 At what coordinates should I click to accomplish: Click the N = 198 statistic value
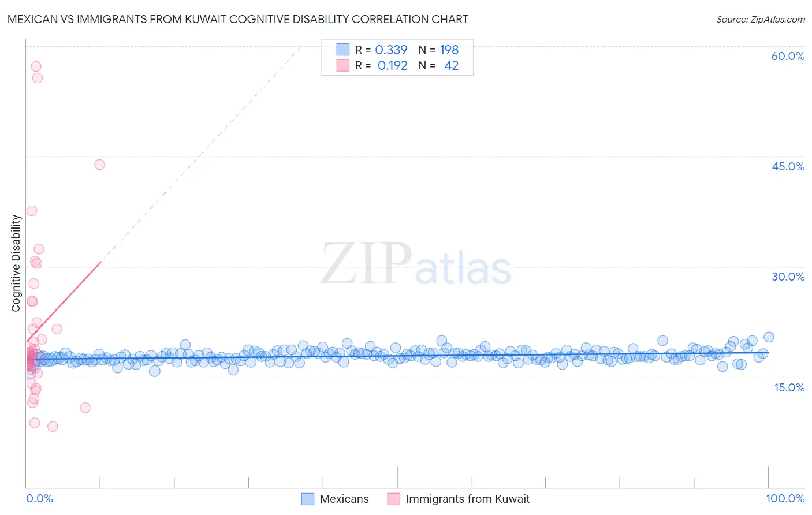(x=438, y=50)
